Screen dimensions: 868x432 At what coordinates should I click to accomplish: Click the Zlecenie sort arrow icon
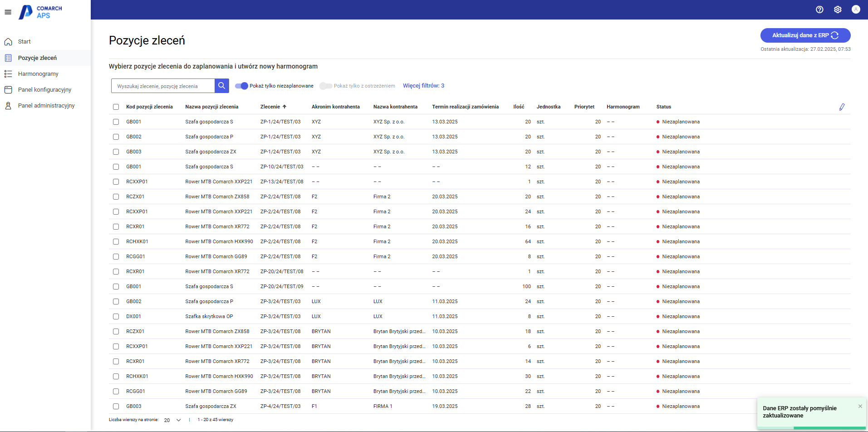(284, 107)
